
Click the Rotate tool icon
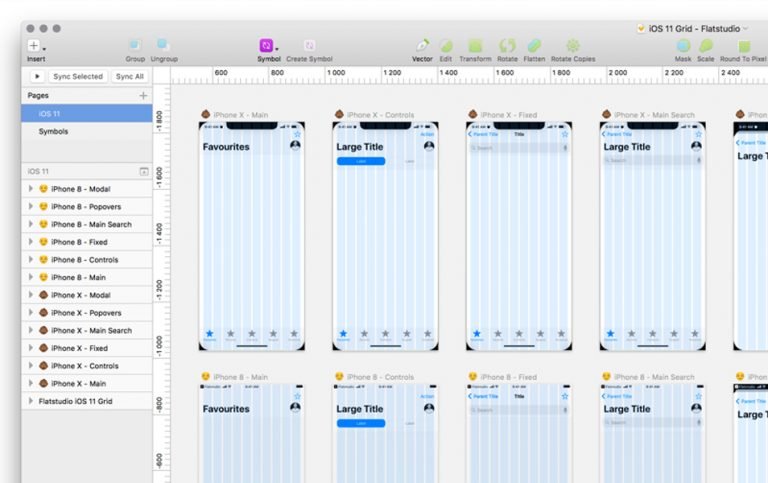[507, 46]
